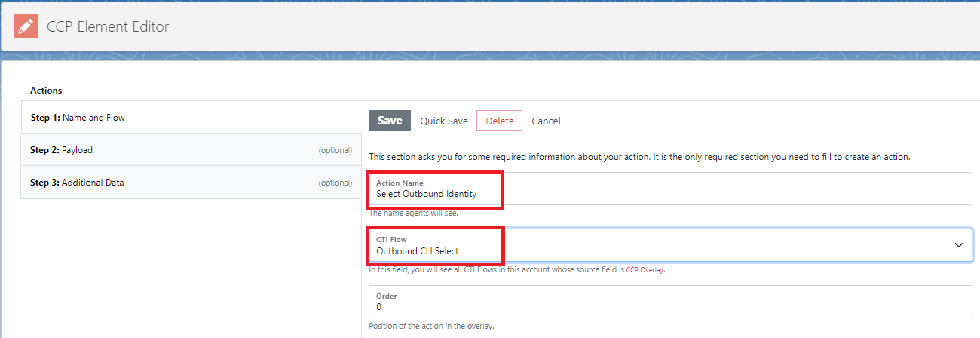Click the CCP Element Editor title
This screenshot has width=980, height=338.
tap(108, 26)
